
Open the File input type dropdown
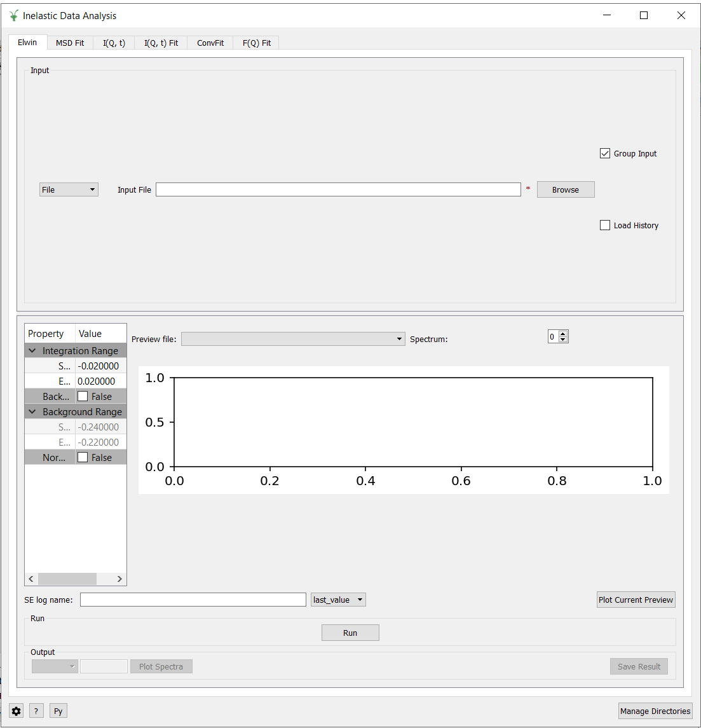pyautogui.click(x=69, y=189)
